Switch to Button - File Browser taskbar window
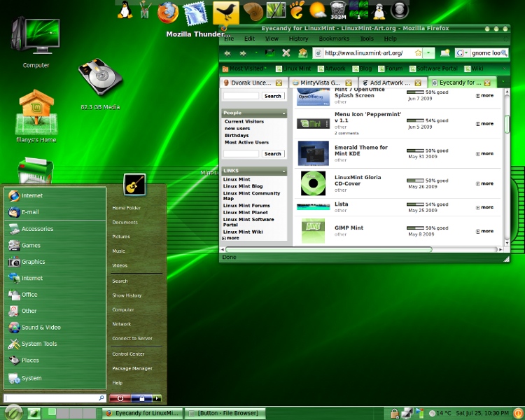The height and width of the screenshot is (420, 525). tap(225, 413)
